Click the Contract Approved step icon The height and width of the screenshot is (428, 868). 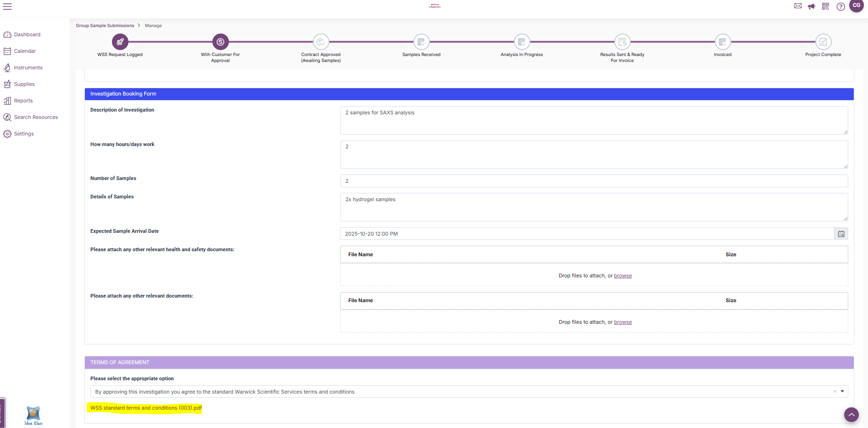pos(321,42)
